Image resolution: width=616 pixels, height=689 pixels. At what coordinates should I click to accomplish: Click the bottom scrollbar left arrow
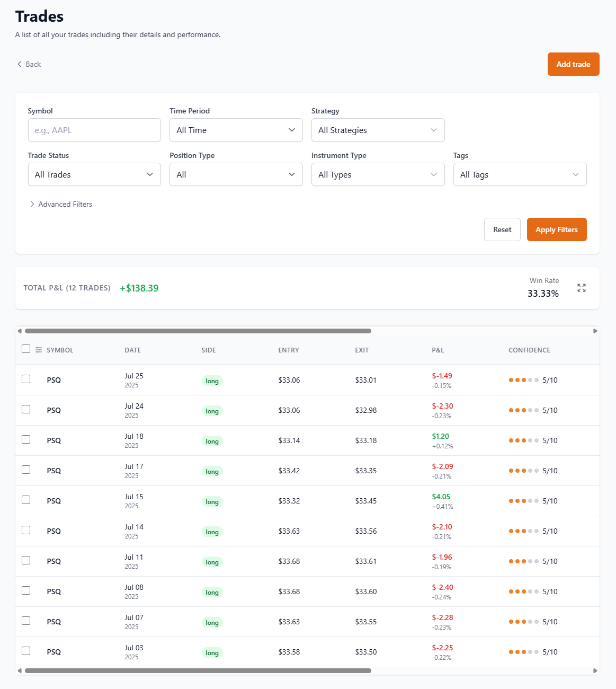tap(20, 670)
